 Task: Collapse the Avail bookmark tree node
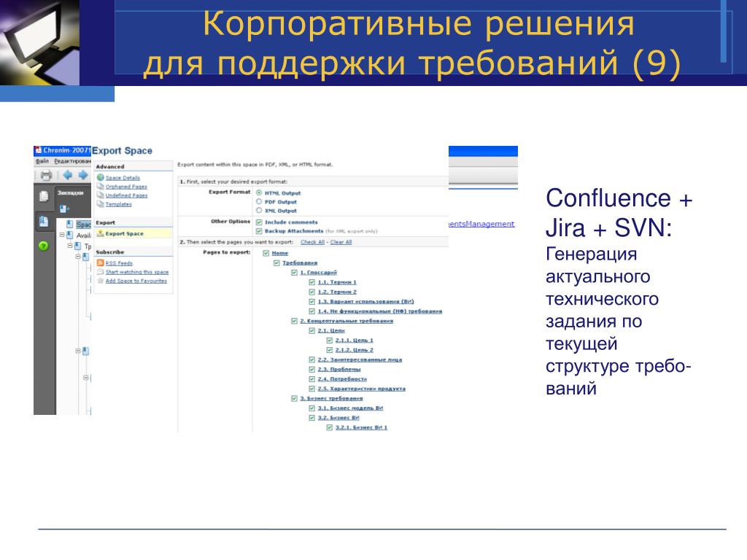61,235
